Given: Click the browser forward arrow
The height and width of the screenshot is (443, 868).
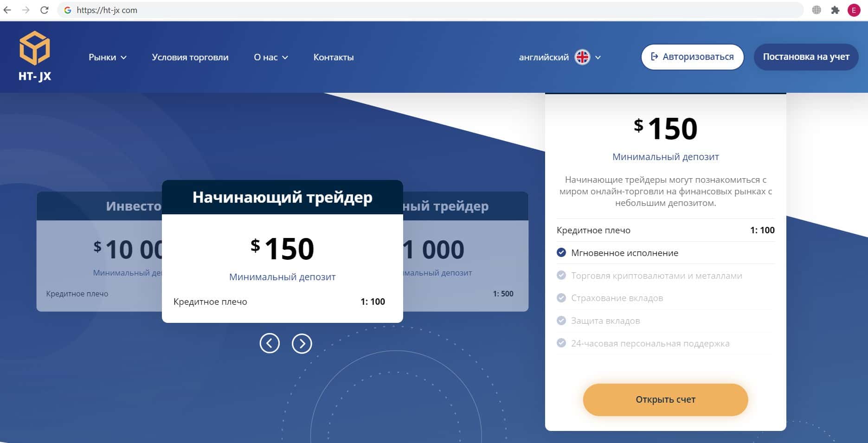Looking at the screenshot, I should [x=26, y=10].
